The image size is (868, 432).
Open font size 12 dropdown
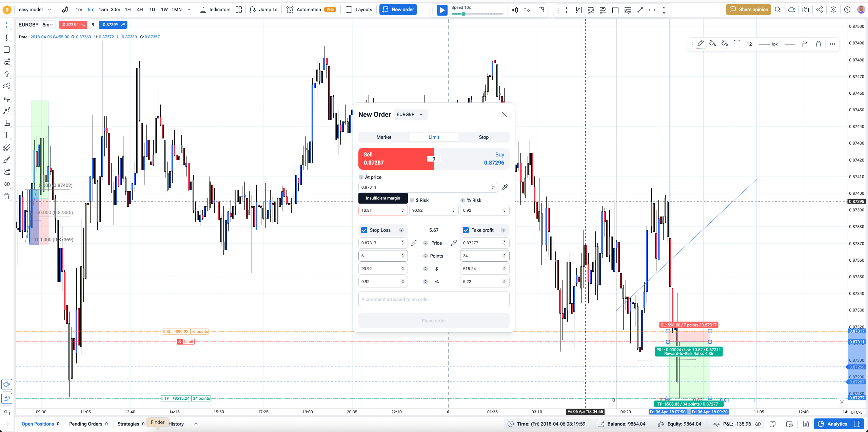749,44
